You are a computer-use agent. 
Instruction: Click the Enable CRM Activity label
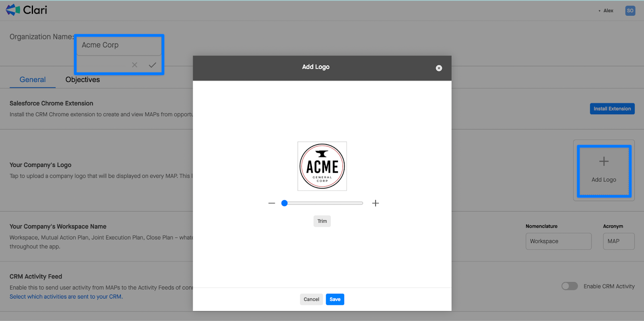(609, 286)
